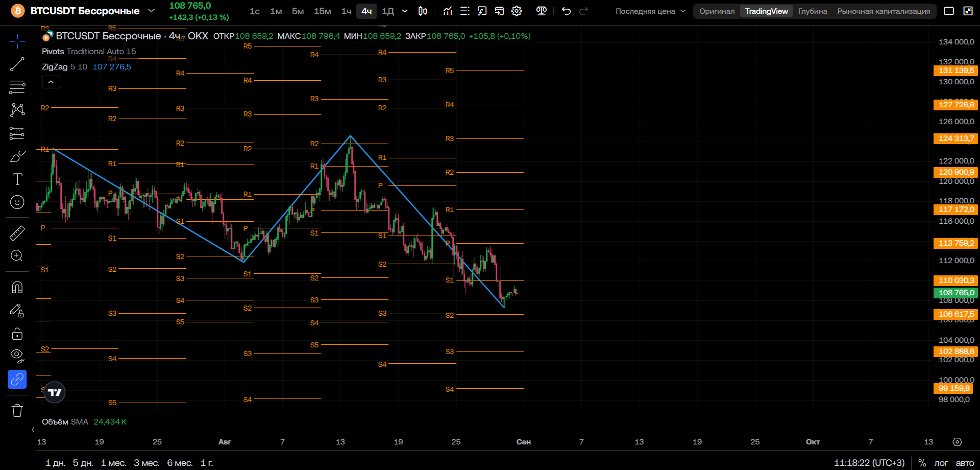
Task: Open the BTCUSDT instrument selector dropdown
Action: point(151,11)
